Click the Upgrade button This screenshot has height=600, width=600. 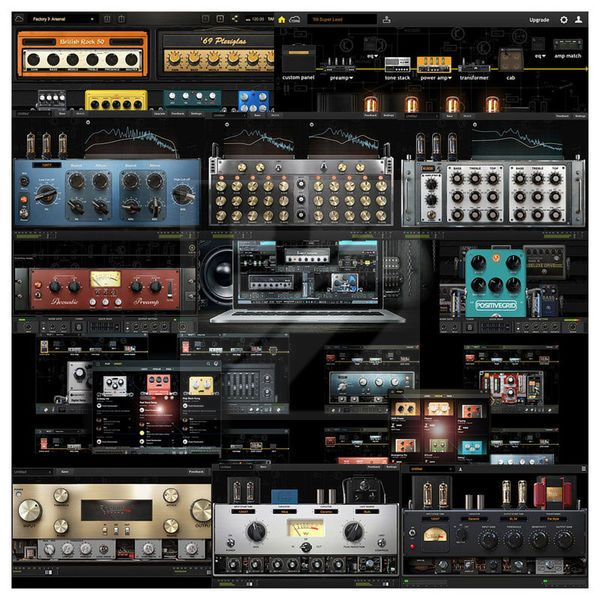(539, 20)
